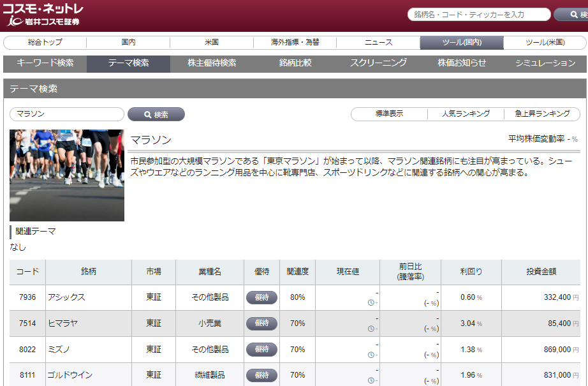Switch back to 標準表示 view
This screenshot has width=588, height=386.
(388, 114)
